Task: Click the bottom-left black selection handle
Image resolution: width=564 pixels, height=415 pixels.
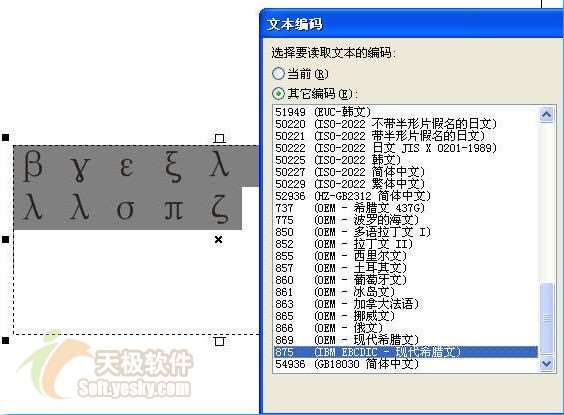Action: [5, 340]
